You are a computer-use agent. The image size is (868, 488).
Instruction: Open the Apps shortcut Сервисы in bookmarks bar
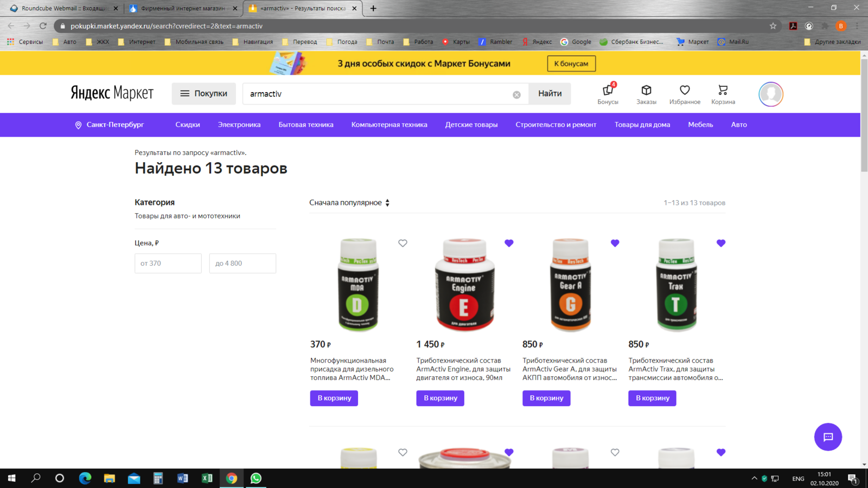[25, 42]
